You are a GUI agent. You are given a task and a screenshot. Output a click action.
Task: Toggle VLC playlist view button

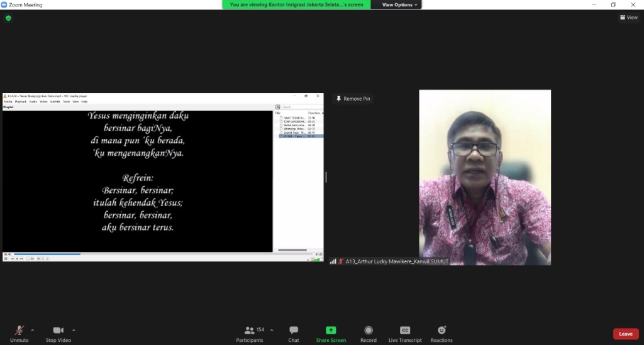[38, 259]
